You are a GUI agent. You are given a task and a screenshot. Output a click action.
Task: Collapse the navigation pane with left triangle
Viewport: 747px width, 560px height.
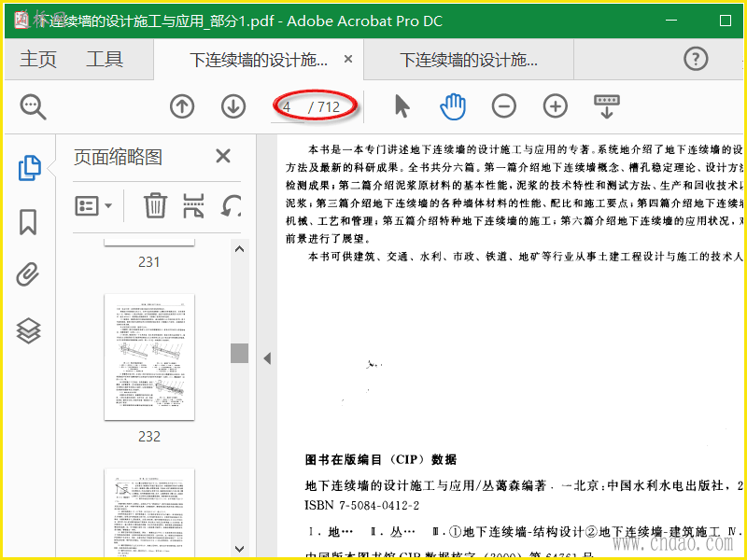point(267,358)
